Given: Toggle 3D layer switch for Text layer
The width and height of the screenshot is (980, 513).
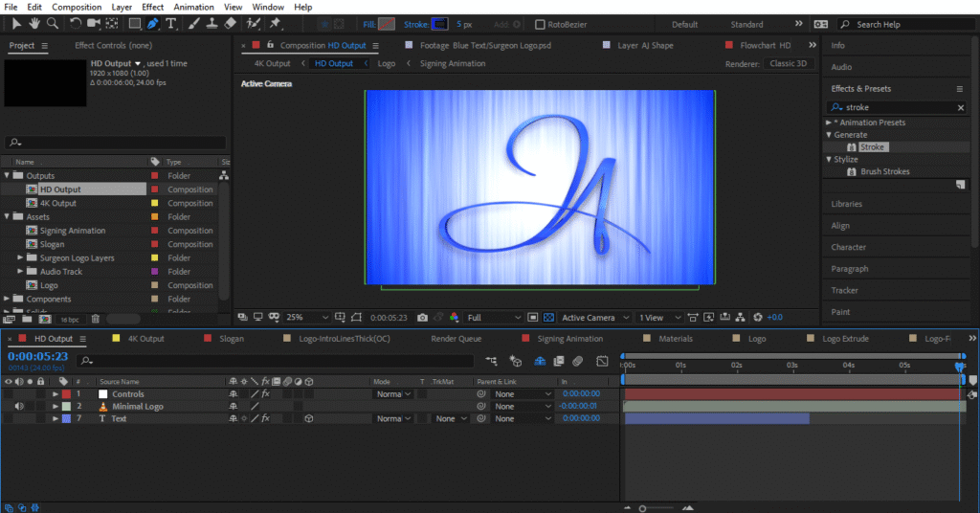Looking at the screenshot, I should [x=309, y=418].
